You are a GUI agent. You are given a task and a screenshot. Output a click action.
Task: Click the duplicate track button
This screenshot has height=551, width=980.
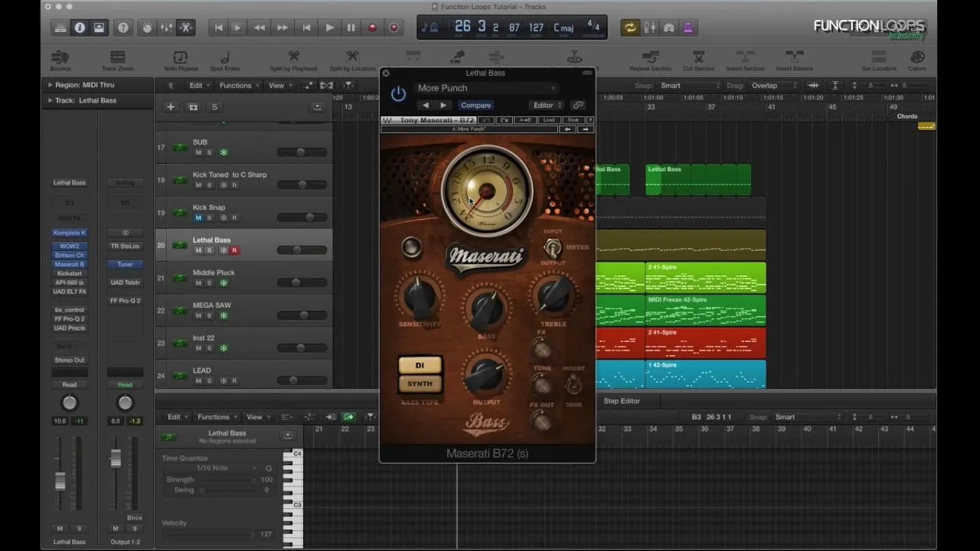click(x=193, y=107)
